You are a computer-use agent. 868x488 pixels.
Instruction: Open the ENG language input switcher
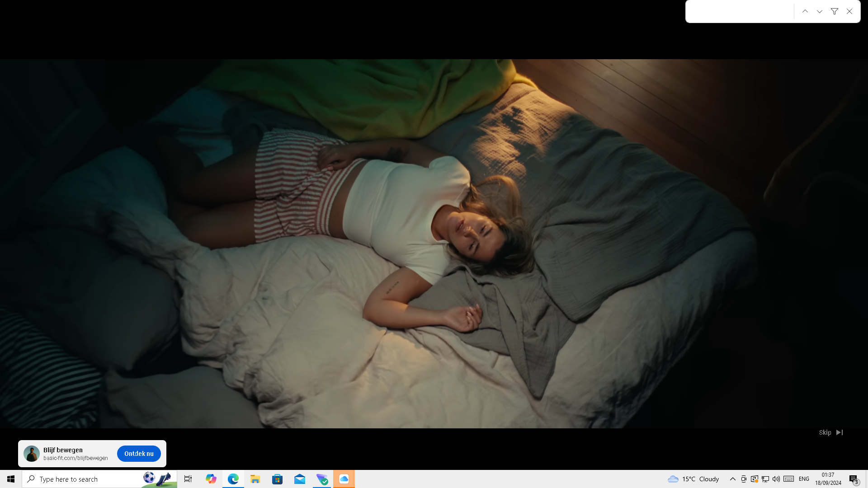[804, 479]
